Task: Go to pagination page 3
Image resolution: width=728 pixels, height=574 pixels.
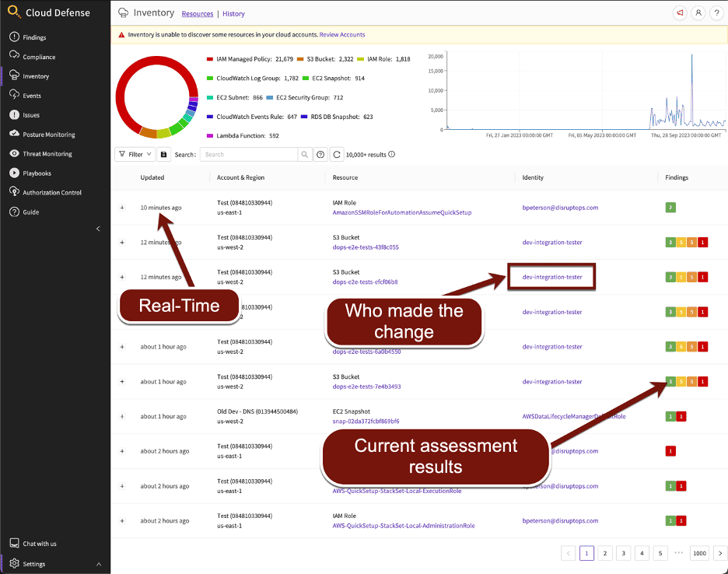Action: coord(624,553)
